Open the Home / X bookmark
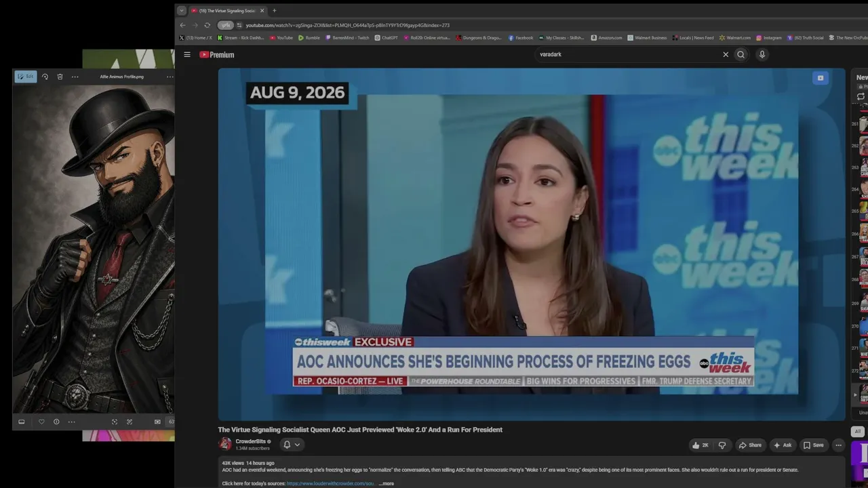 click(x=195, y=38)
